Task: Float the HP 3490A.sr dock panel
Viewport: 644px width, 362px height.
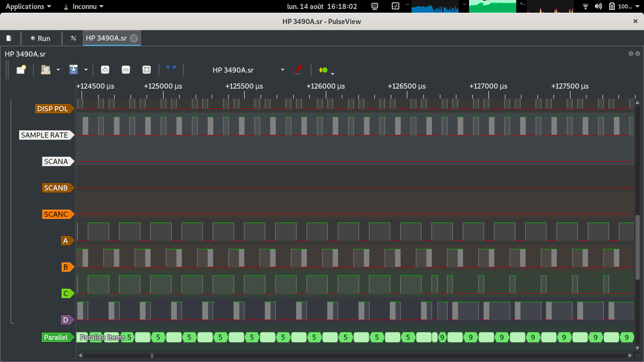Action: 631,54
